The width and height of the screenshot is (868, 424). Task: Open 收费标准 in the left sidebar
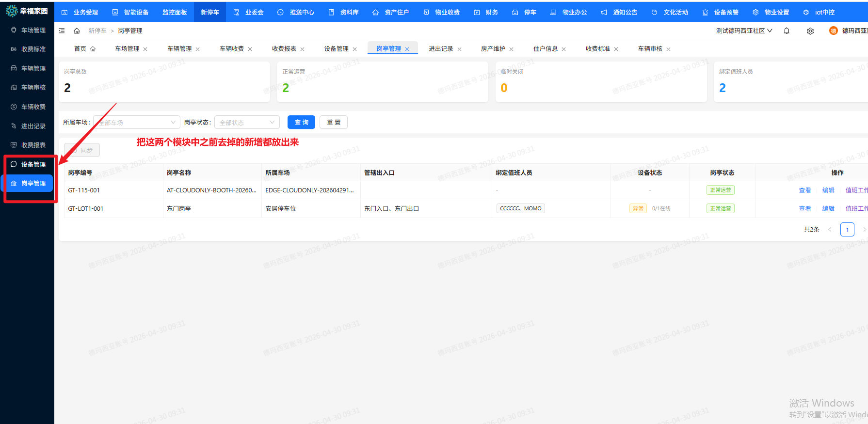[28, 49]
